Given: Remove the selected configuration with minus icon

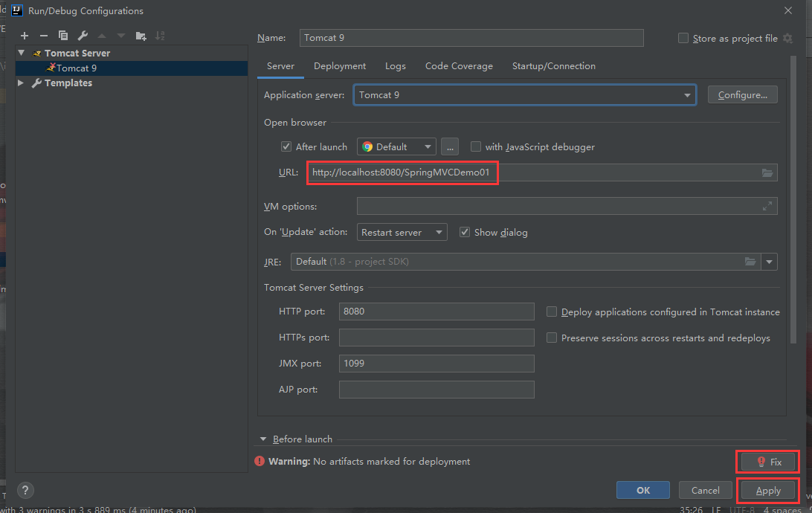Looking at the screenshot, I should [x=43, y=36].
